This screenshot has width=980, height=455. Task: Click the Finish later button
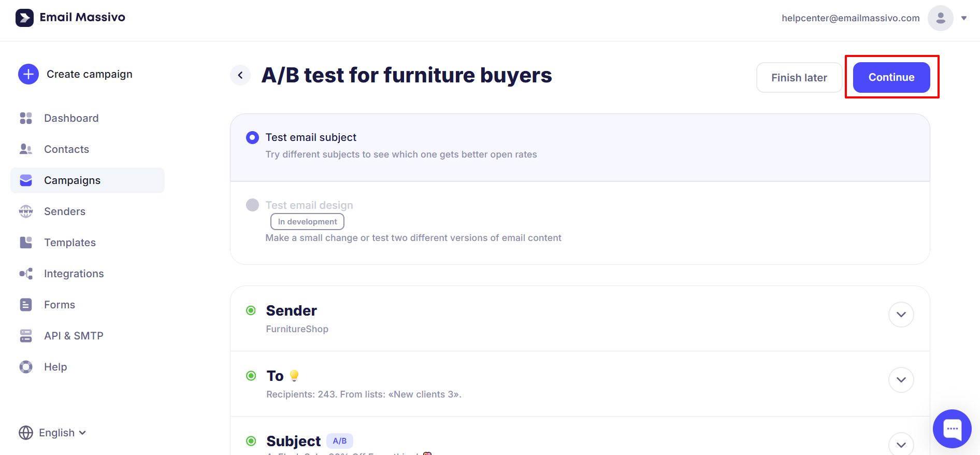(799, 78)
